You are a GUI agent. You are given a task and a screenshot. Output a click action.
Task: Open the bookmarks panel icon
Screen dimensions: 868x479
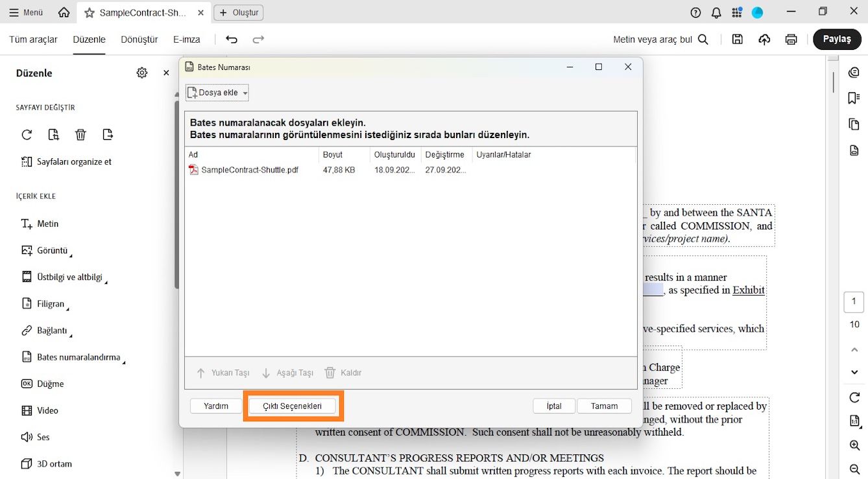(x=854, y=98)
